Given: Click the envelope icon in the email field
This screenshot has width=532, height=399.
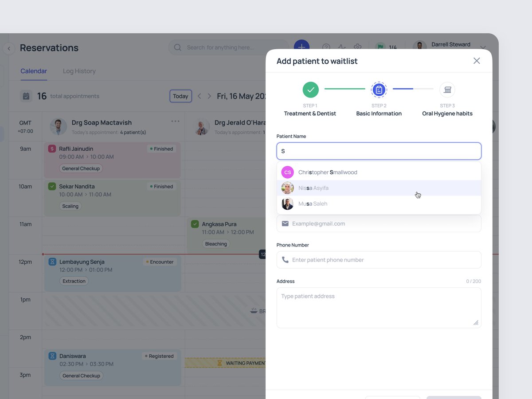Looking at the screenshot, I should (x=285, y=223).
